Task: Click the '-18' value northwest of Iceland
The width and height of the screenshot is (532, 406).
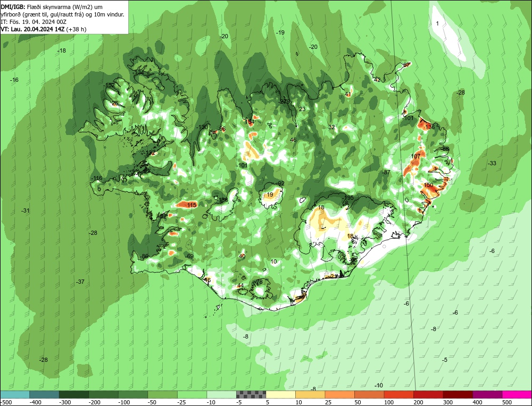Action: [x=62, y=50]
